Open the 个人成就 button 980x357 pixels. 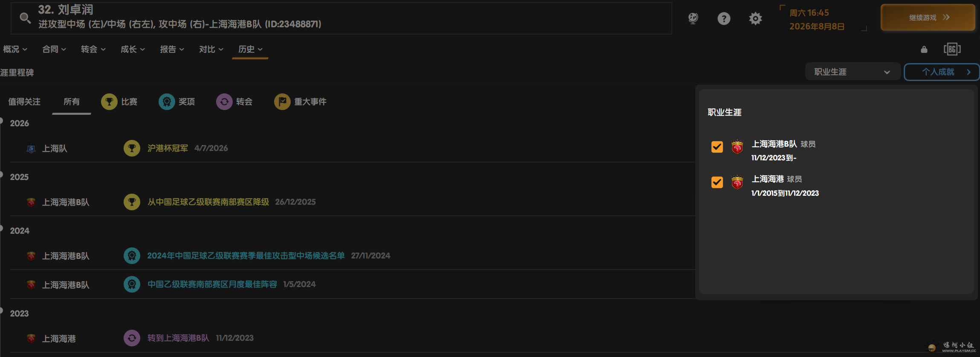[x=941, y=72]
